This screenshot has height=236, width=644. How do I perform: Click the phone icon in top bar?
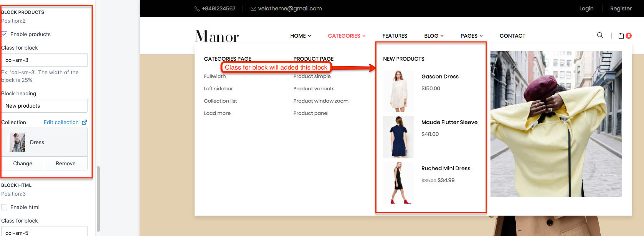click(197, 9)
